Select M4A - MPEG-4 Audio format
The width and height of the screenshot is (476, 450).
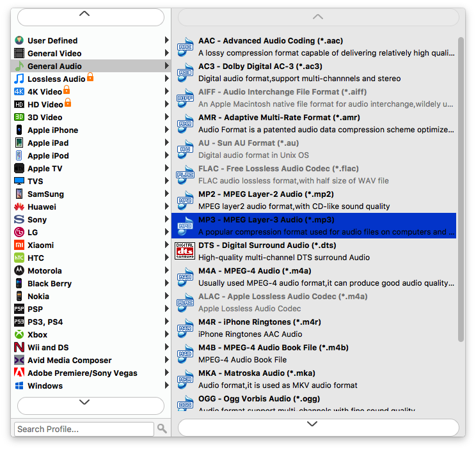coord(314,277)
